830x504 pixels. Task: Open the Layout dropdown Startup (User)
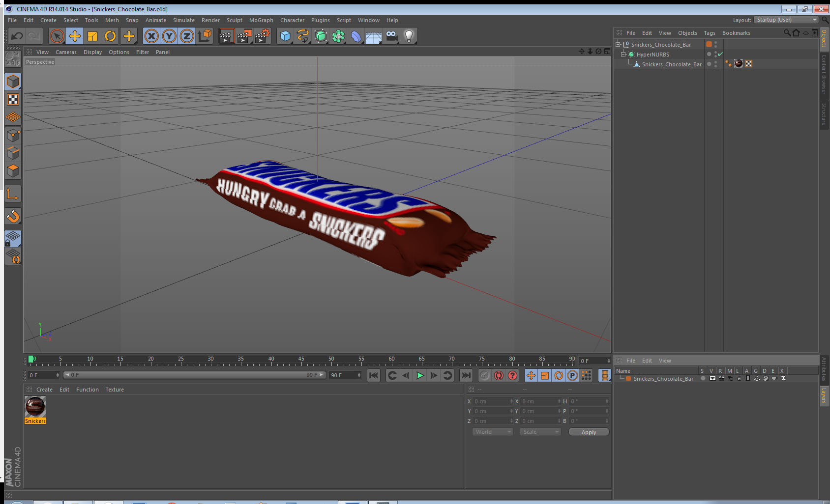pos(786,20)
